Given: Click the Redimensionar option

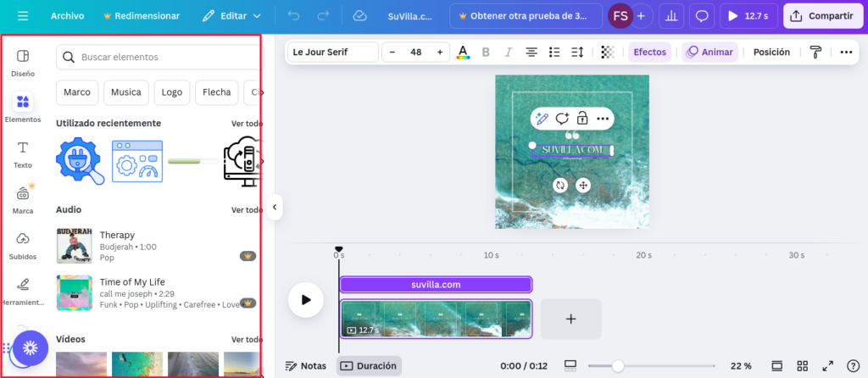Looking at the screenshot, I should click(142, 16).
